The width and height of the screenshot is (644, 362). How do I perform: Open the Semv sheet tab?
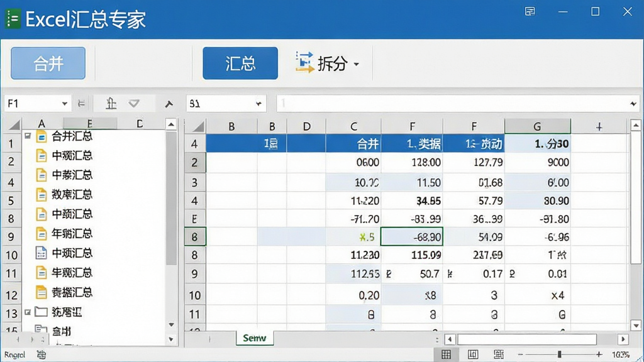255,337
